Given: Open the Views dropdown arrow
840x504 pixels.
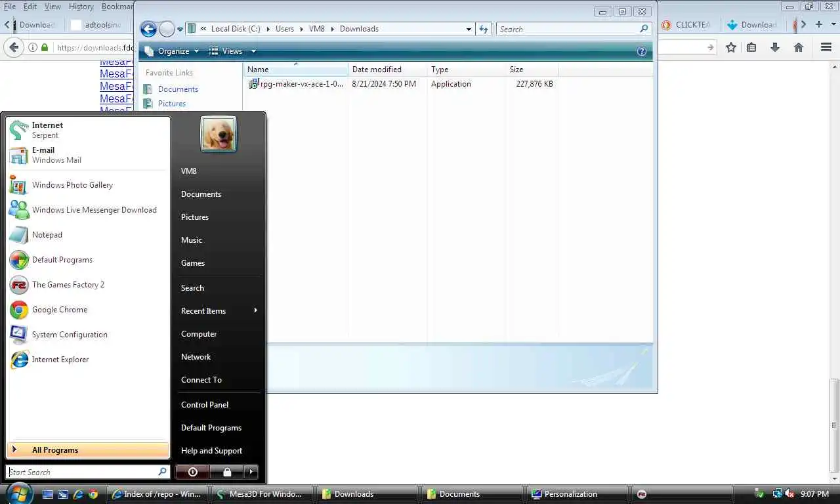Looking at the screenshot, I should (x=253, y=51).
